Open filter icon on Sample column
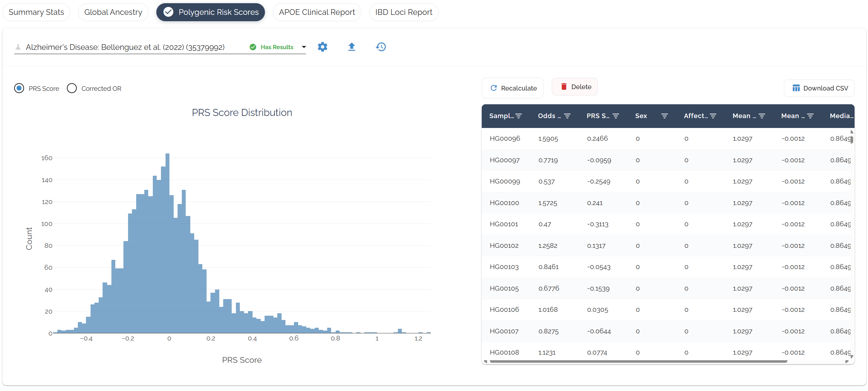The height and width of the screenshot is (391, 868). coord(519,116)
